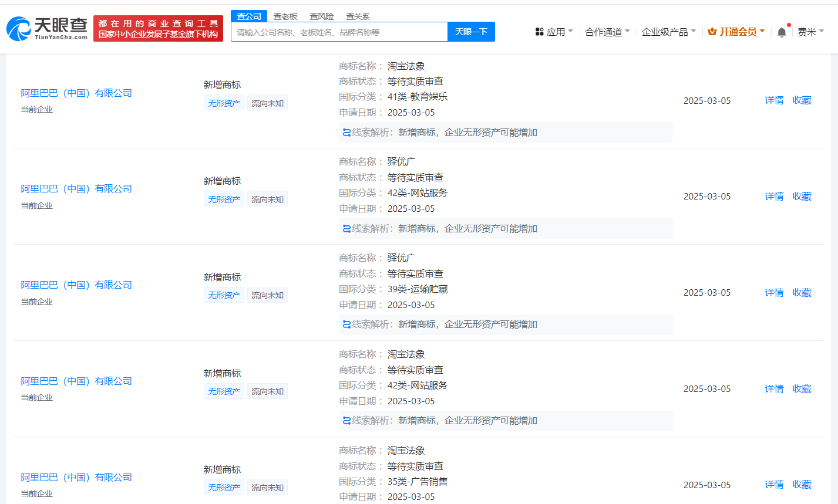Switch to the 查关系 tab

pyautogui.click(x=358, y=16)
